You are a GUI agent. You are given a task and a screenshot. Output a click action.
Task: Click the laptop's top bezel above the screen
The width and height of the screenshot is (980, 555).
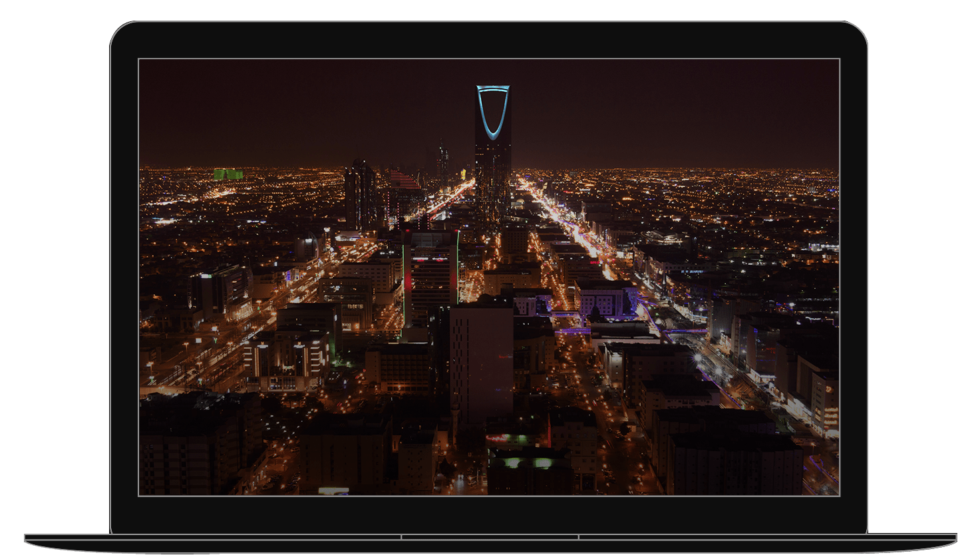coord(489,40)
